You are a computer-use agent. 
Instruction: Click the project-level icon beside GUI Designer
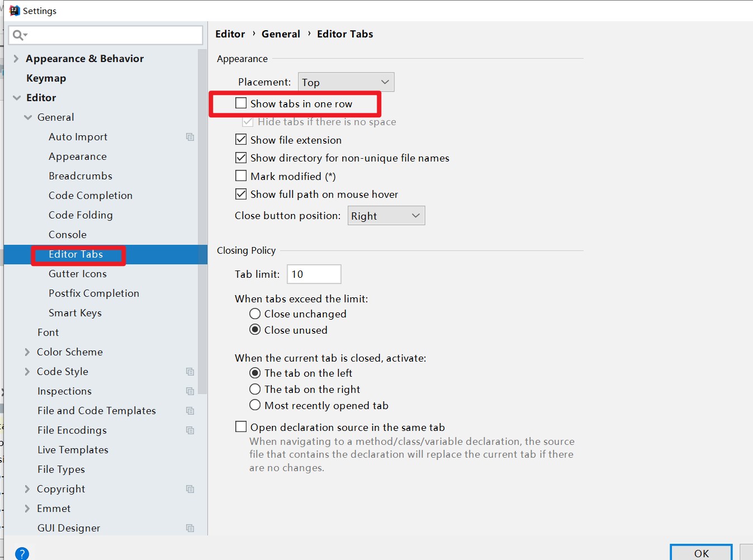coord(190,528)
